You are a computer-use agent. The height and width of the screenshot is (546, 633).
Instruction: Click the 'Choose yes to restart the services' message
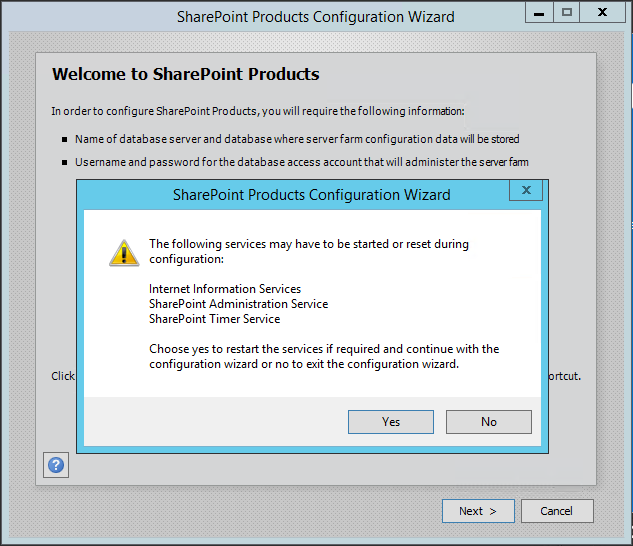[x=324, y=356]
